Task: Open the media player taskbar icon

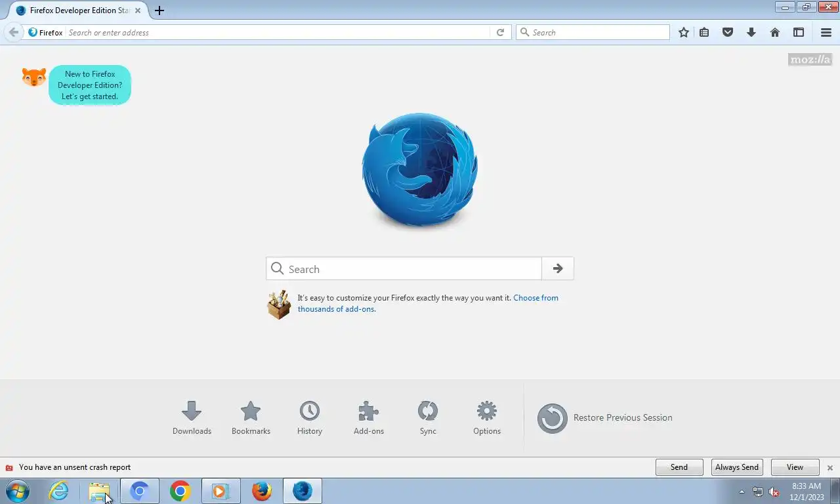Action: pyautogui.click(x=220, y=491)
